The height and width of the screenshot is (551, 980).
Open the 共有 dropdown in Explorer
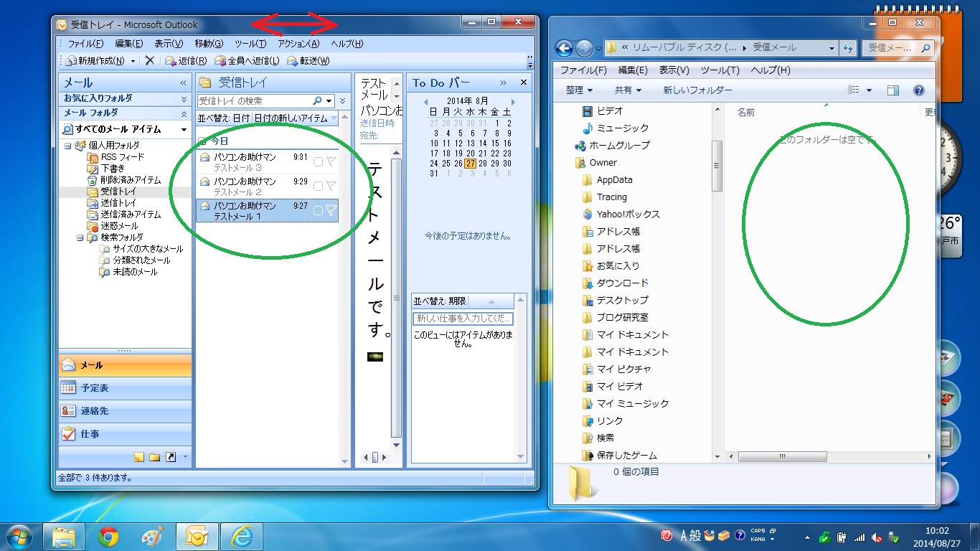click(x=628, y=90)
